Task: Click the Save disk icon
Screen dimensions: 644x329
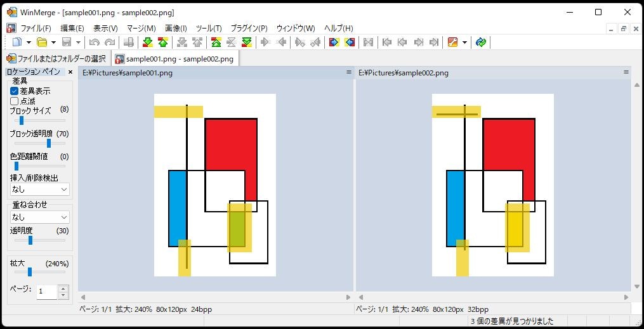Action: tap(67, 42)
